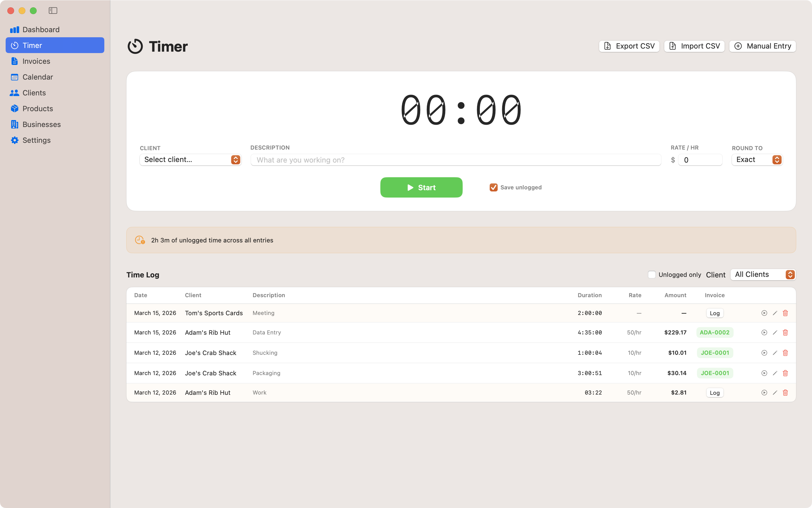Click the '03:22' duration value
812x508 pixels.
point(593,393)
